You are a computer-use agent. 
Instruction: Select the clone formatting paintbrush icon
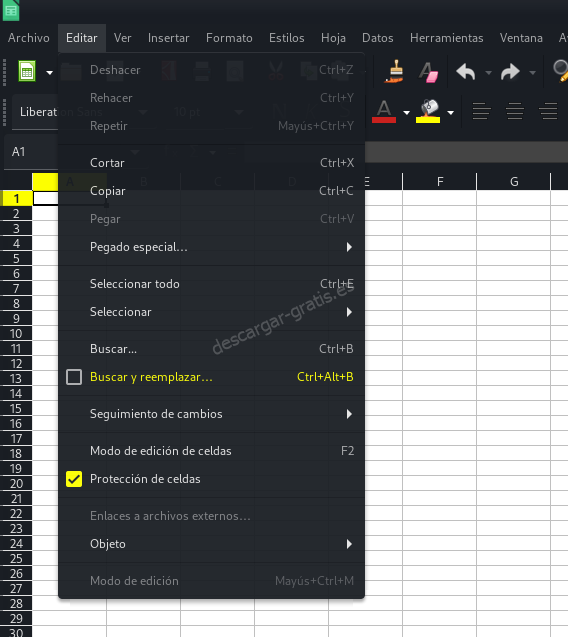point(395,71)
